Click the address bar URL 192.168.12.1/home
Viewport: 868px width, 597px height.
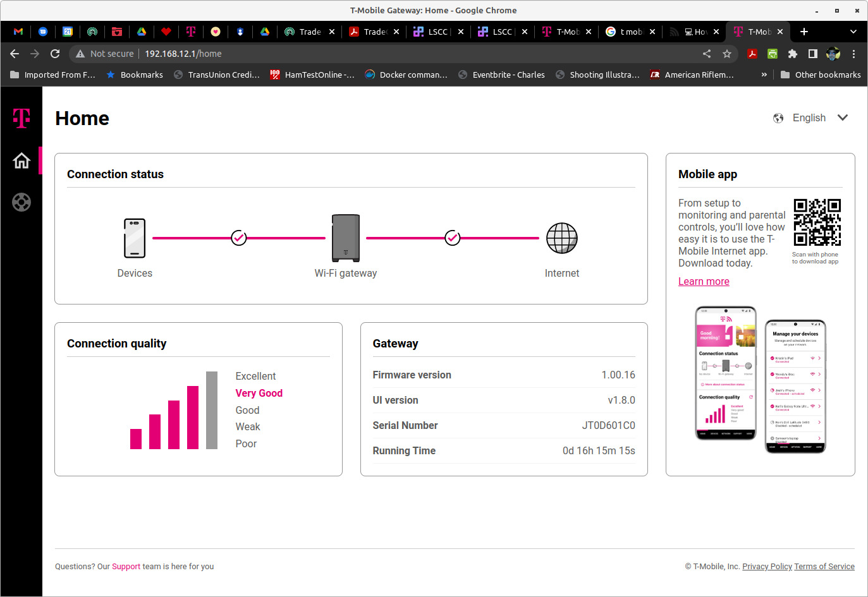(x=183, y=54)
